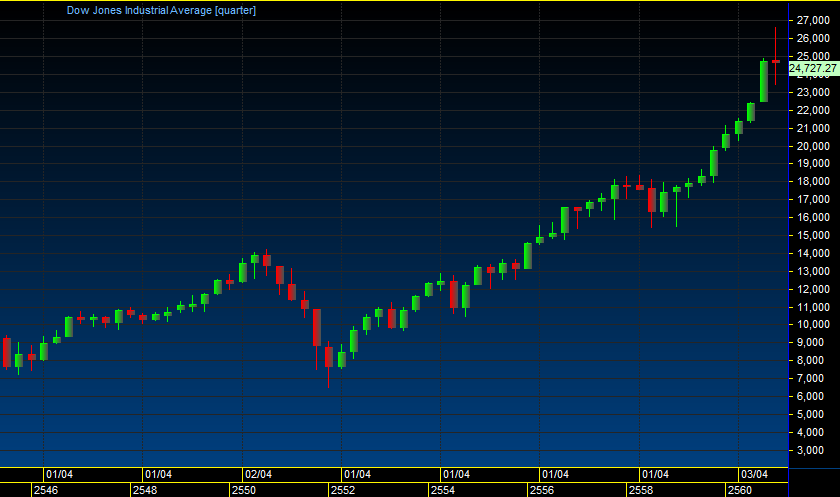Screen dimensions: 840x497
Task: Click the 7,000 price axis label
Action: tap(811, 378)
